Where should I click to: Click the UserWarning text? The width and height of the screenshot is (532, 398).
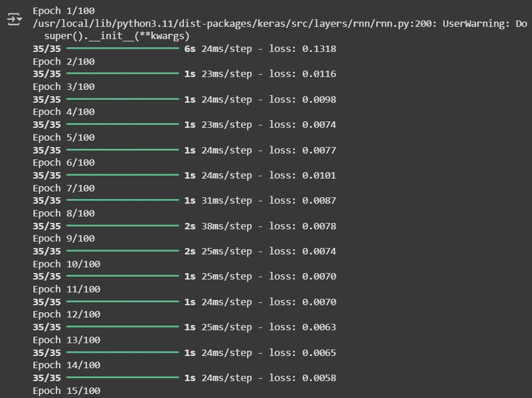(x=476, y=23)
